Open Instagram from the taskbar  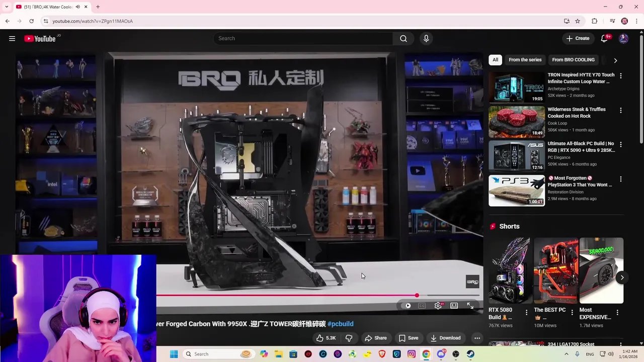coord(412,354)
